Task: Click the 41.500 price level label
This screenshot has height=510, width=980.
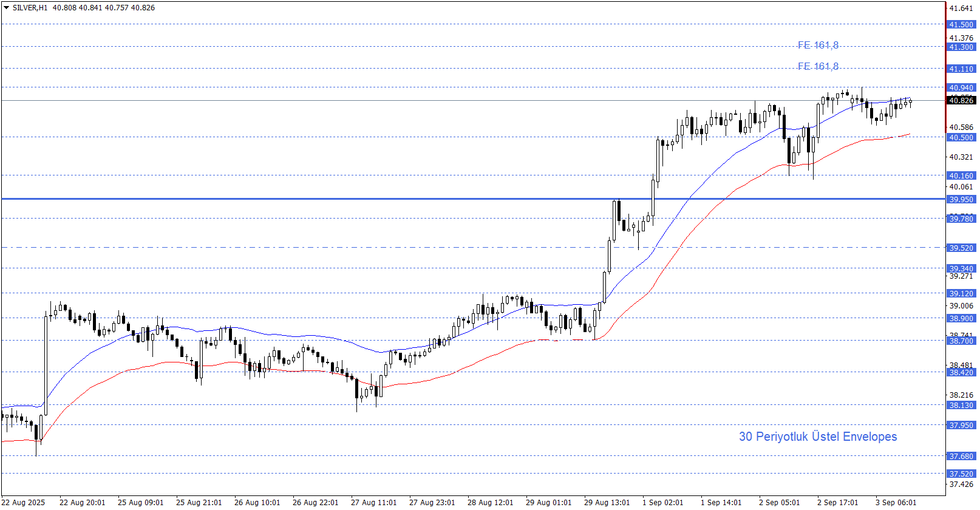Action: 961,25
